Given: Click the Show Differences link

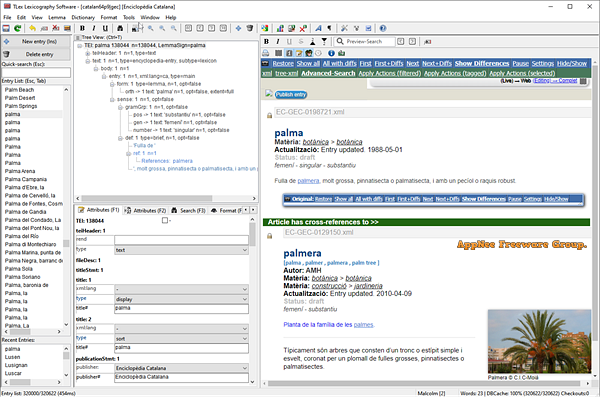Looking at the screenshot, I should tap(482, 64).
